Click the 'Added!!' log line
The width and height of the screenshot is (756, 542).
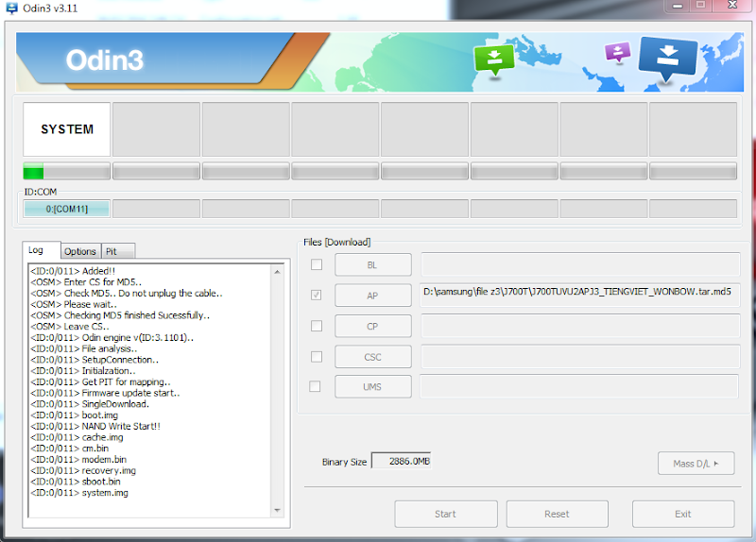coord(73,271)
